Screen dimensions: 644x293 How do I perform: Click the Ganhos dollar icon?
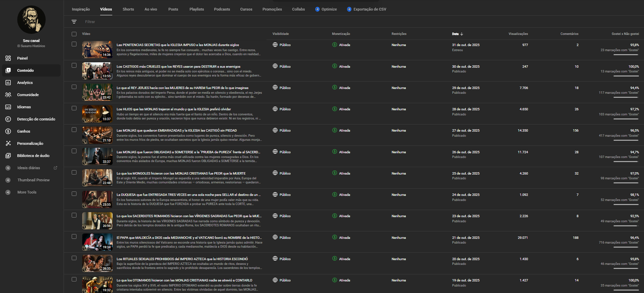[x=8, y=131]
